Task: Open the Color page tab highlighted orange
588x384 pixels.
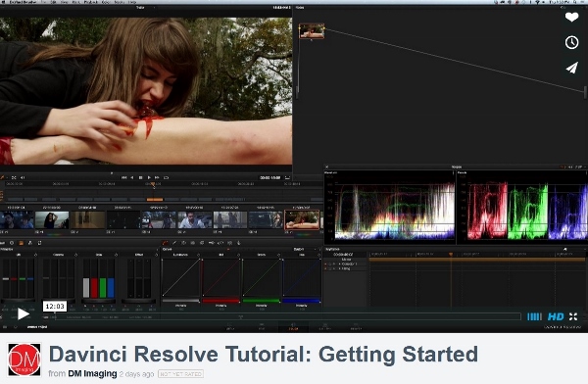Action: (x=293, y=327)
